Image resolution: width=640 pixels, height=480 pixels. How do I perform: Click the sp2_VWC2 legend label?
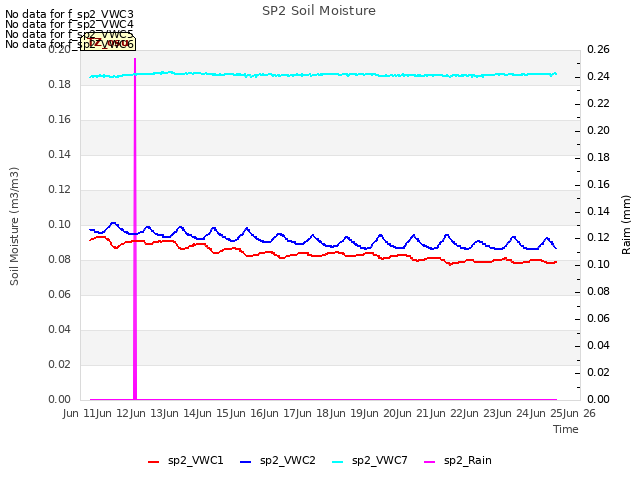coord(288,460)
